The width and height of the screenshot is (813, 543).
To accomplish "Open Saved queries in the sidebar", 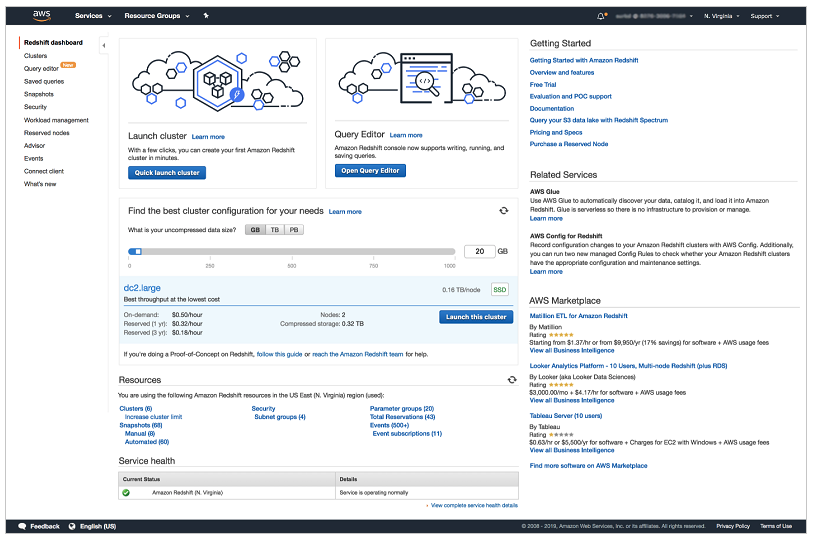I will (x=44, y=81).
